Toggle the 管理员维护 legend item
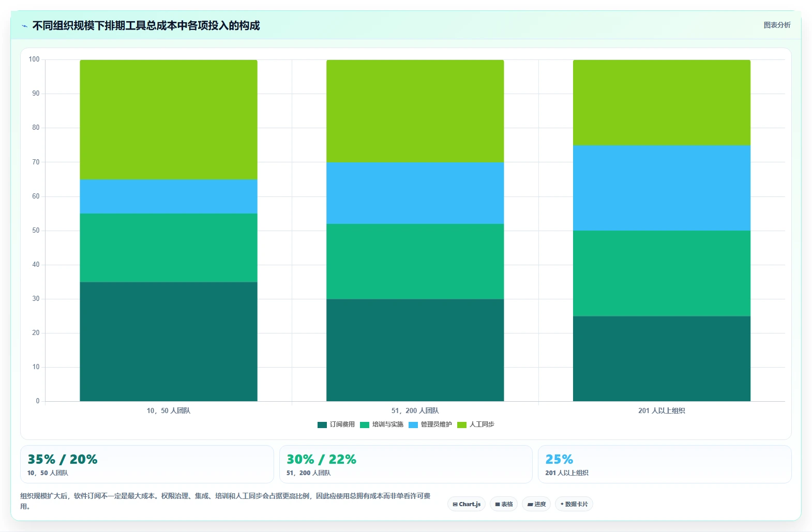Image resolution: width=812 pixels, height=532 pixels. pyautogui.click(x=430, y=424)
